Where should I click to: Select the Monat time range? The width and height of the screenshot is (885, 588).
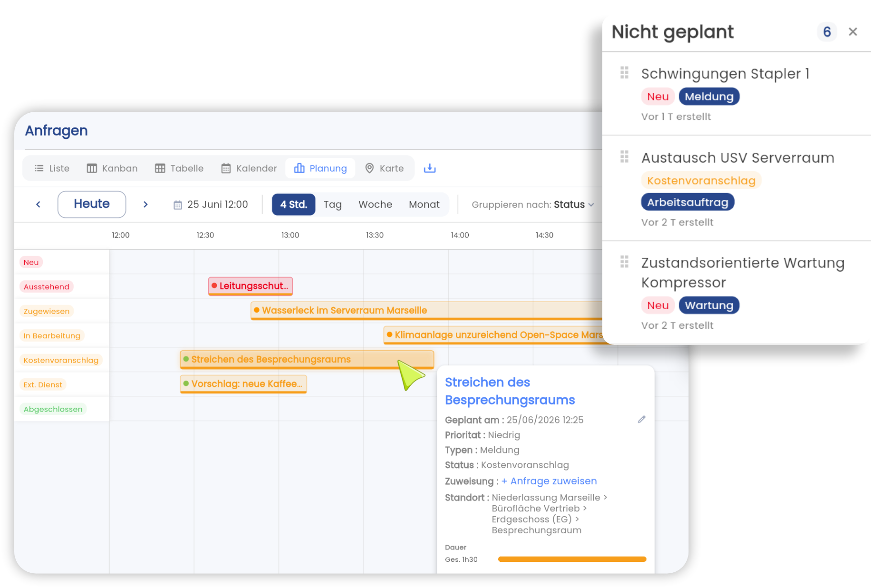[x=424, y=205]
